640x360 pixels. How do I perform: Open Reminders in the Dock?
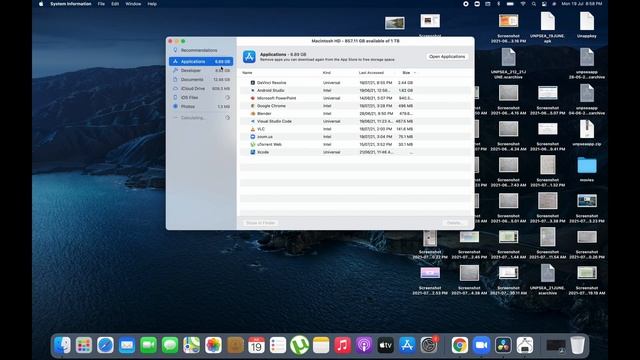pyautogui.click(x=278, y=345)
